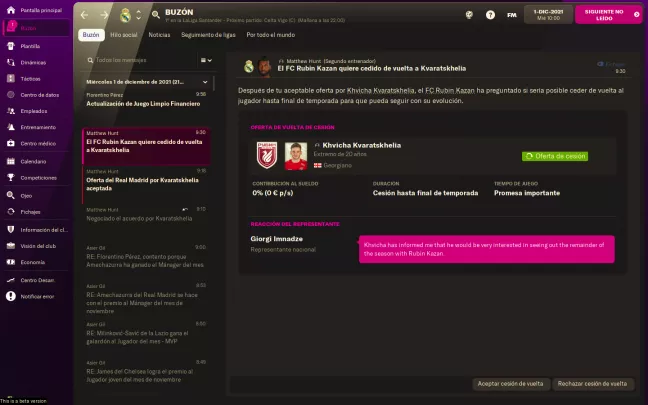Open Amechazurra premio Mánager del mes message
This screenshot has height=405, width=648.
146,299
